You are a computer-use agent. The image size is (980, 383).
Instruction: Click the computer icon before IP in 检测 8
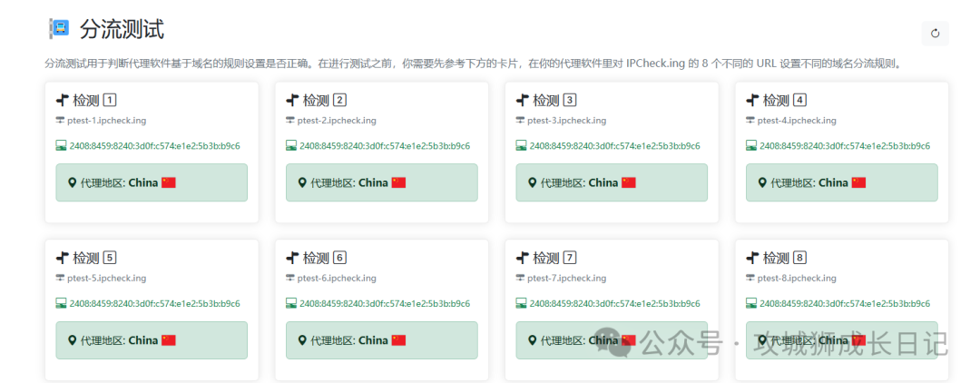(x=751, y=303)
